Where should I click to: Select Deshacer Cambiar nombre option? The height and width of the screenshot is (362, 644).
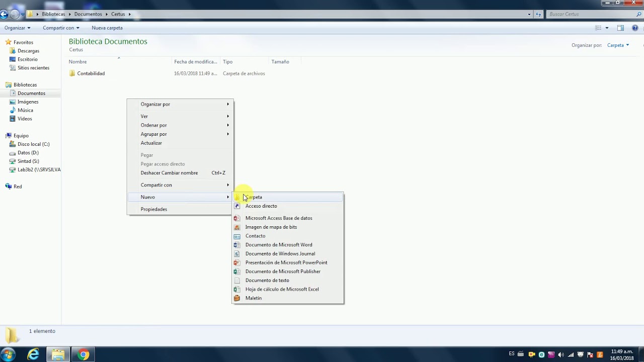point(180,173)
